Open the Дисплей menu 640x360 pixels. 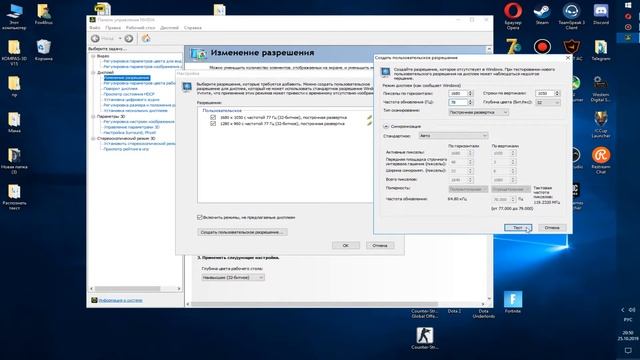(x=169, y=28)
